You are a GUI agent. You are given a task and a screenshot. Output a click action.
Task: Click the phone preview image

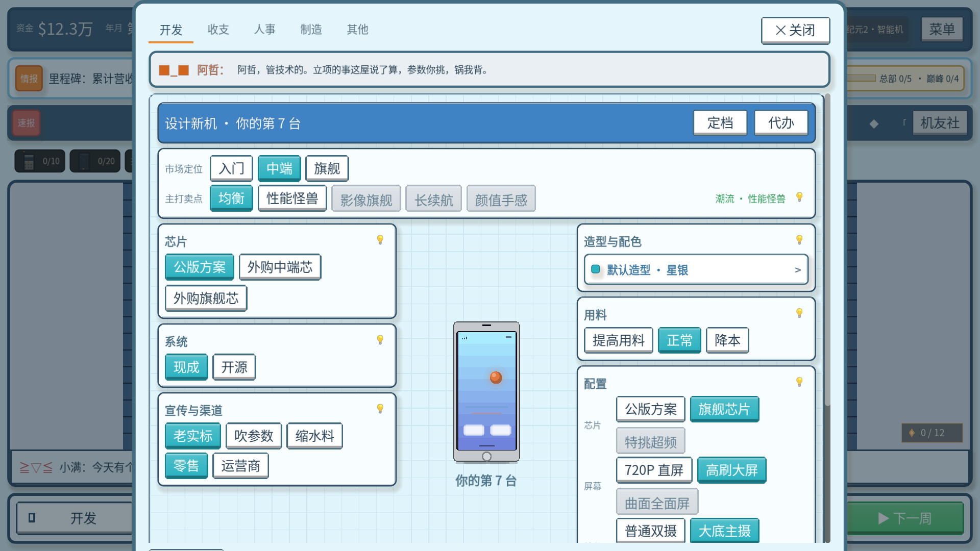coord(486,392)
